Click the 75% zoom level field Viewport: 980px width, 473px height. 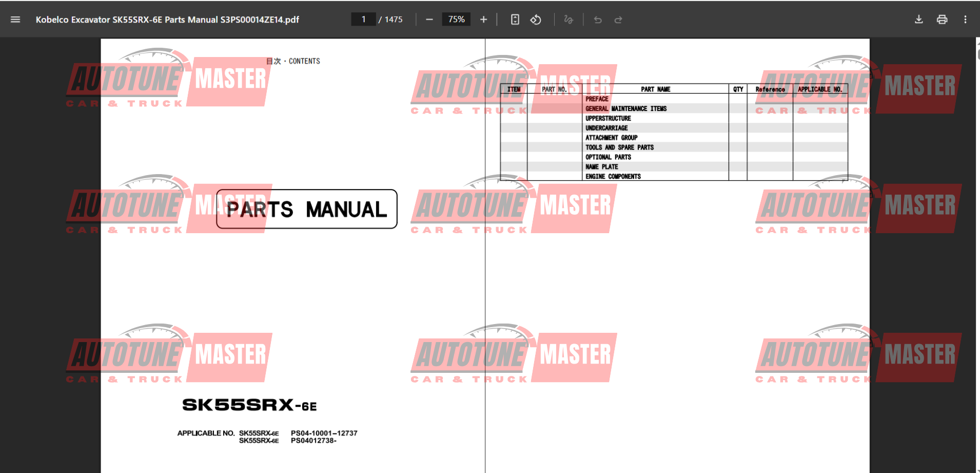456,20
